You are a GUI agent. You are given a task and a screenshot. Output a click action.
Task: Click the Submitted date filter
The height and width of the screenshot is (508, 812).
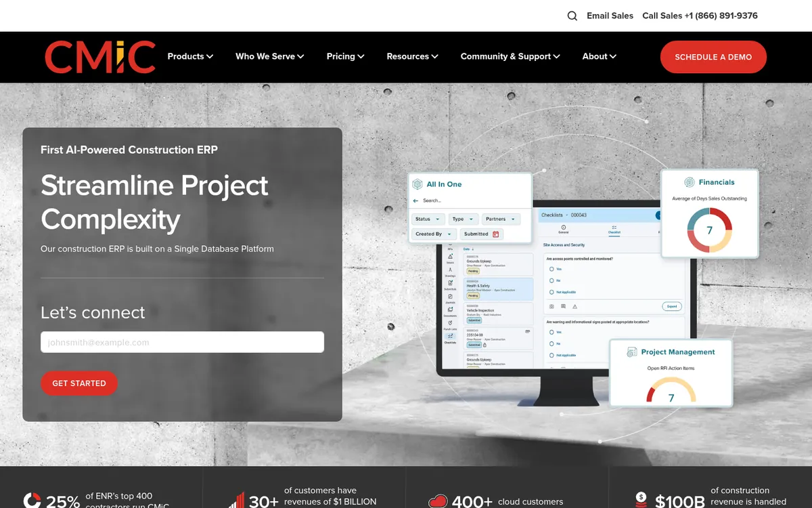[x=481, y=234]
